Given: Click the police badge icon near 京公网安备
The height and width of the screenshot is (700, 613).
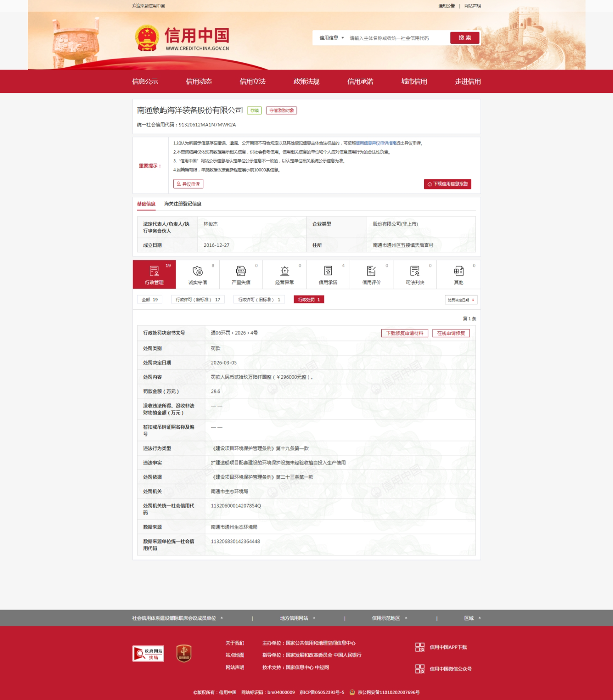Looking at the screenshot, I should pyautogui.click(x=352, y=692).
